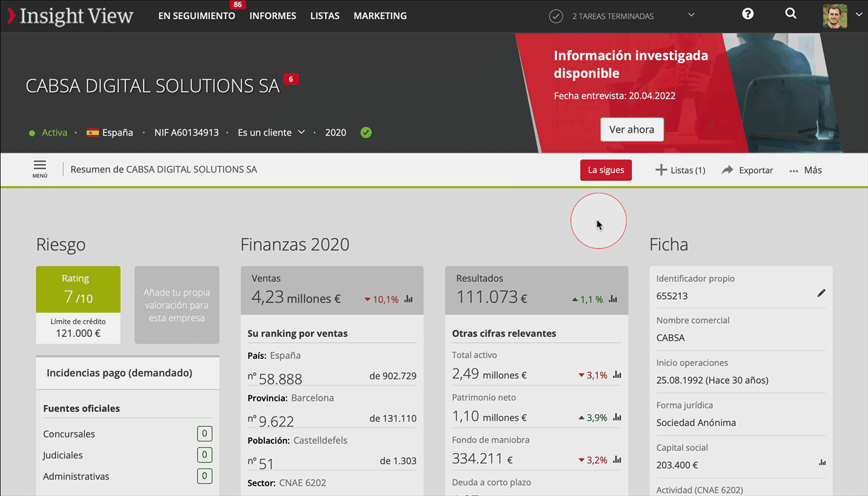Click the Resultados 111.073 € value
Screen dimensions: 868x496
coord(492,298)
